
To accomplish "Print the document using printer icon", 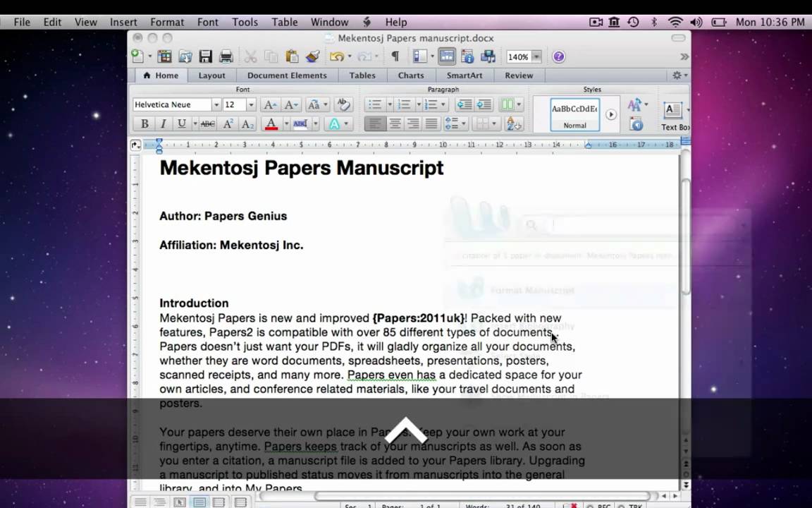I will click(226, 56).
